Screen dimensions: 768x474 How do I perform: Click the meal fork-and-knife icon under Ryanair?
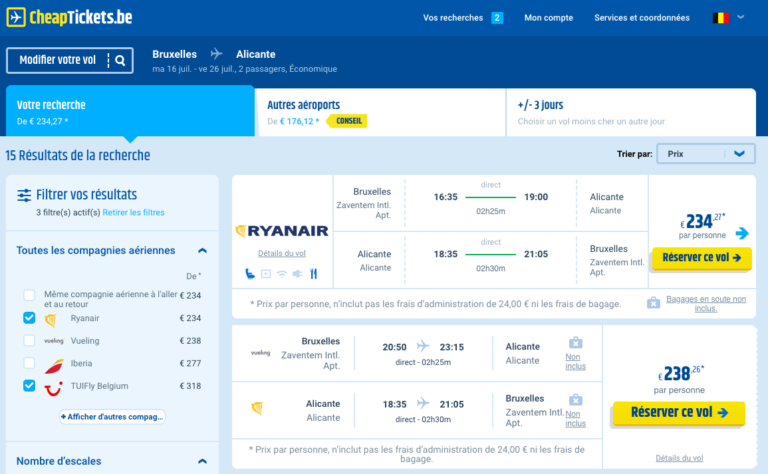tap(313, 274)
